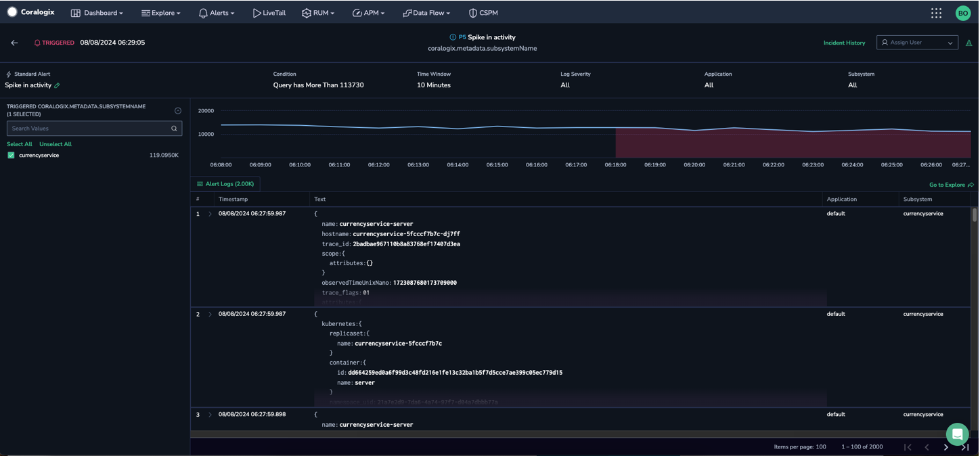This screenshot has height=458, width=980.
Task: Click the Alert Logs list icon
Action: coord(200,184)
